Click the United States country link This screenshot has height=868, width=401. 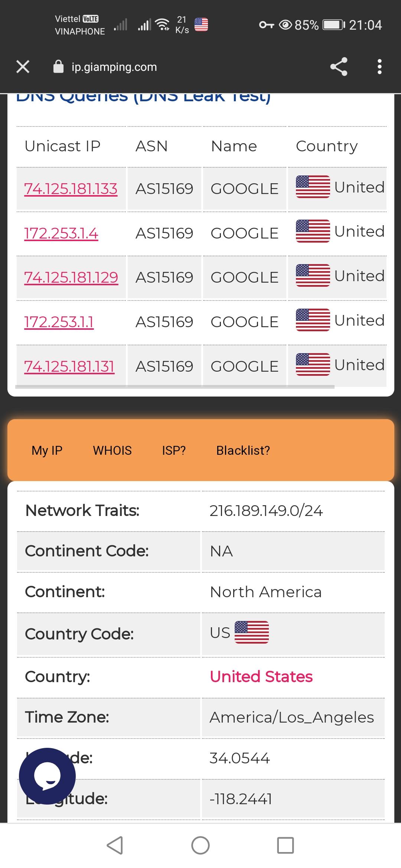(261, 677)
